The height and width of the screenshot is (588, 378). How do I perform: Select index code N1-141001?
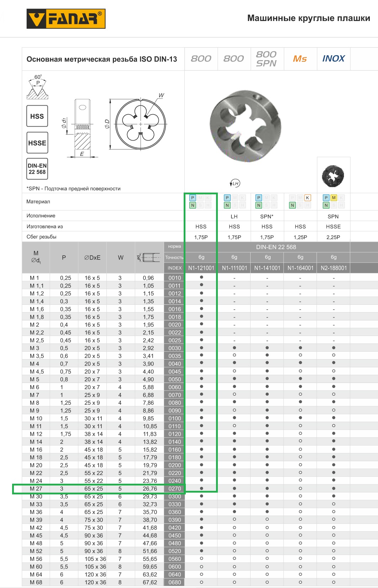[267, 268]
